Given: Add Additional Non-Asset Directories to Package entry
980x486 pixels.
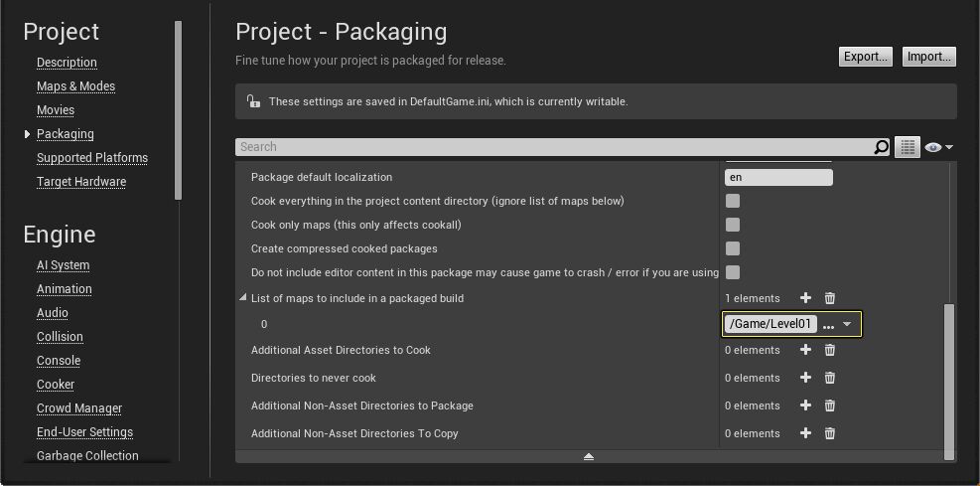Looking at the screenshot, I should 805,405.
